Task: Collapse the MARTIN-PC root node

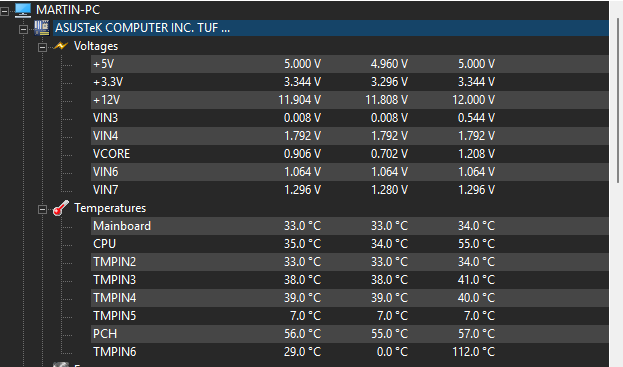Action: (4, 12)
